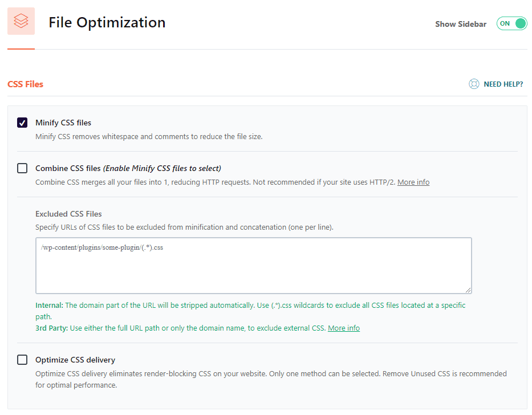Image resolution: width=532 pixels, height=415 pixels.
Task: Uncheck the Minify CSS files checkbox
Action: 22,123
